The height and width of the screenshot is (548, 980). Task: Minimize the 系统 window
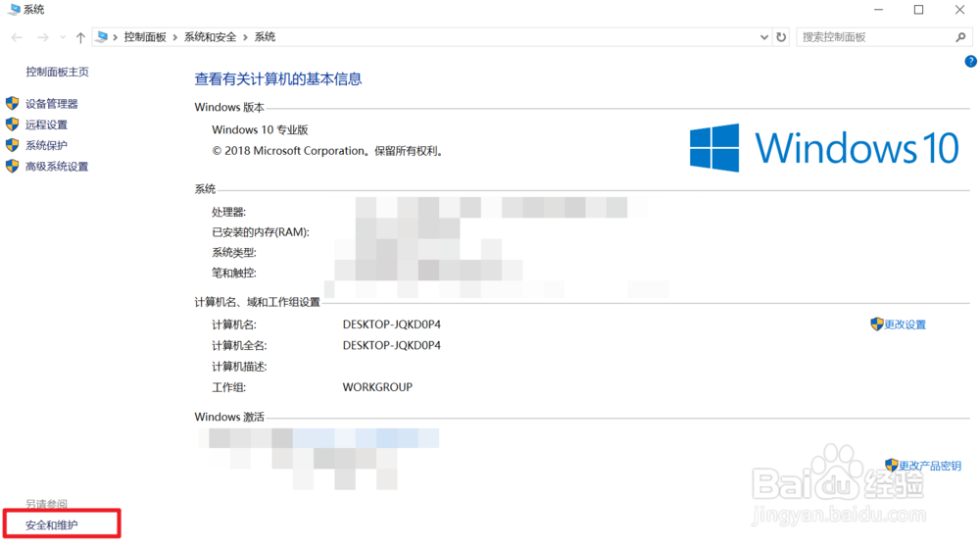coord(878,10)
